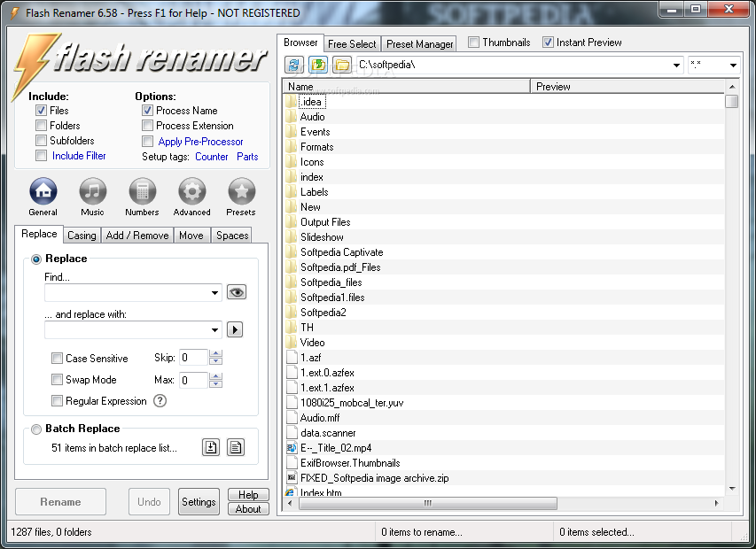Click the Settings button

(x=199, y=502)
